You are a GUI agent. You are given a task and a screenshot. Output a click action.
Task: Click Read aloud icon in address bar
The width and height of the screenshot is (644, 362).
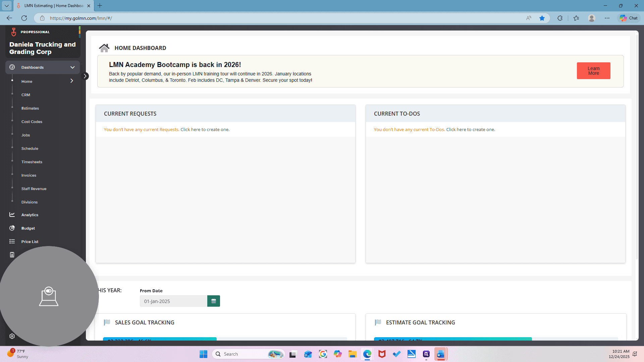tap(529, 18)
